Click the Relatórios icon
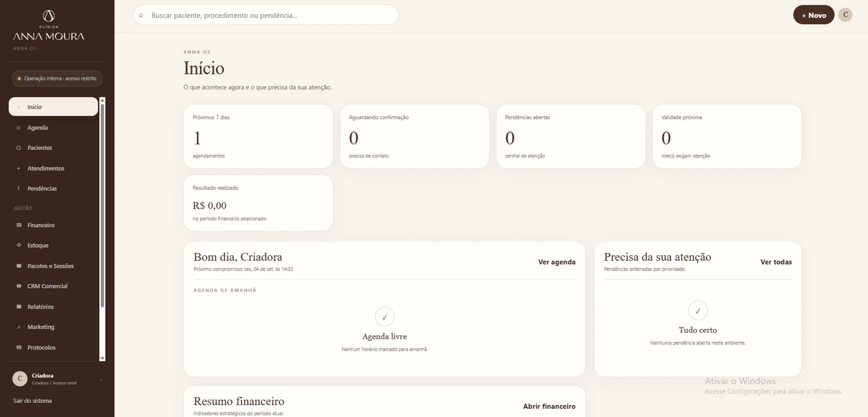This screenshot has height=417, width=868. coord(18,307)
